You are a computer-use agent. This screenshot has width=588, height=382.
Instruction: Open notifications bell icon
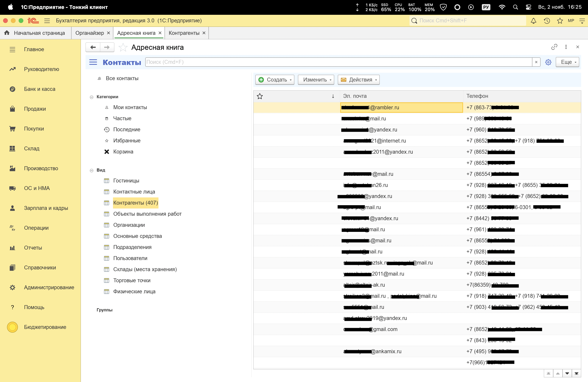533,21
